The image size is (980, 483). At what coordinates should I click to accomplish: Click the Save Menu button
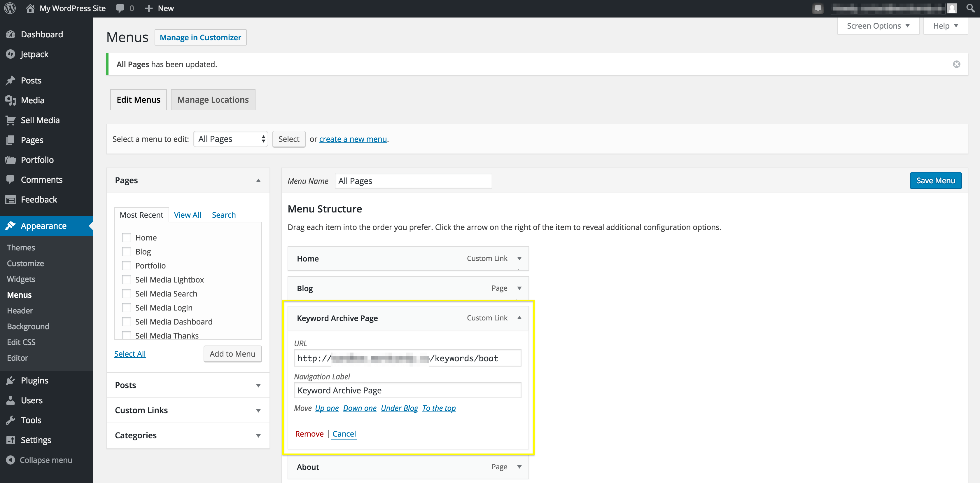pyautogui.click(x=935, y=180)
